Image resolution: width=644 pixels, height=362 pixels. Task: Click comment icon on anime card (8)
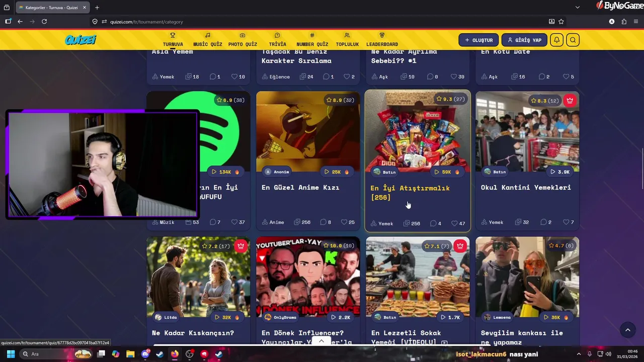pyautogui.click(x=323, y=222)
